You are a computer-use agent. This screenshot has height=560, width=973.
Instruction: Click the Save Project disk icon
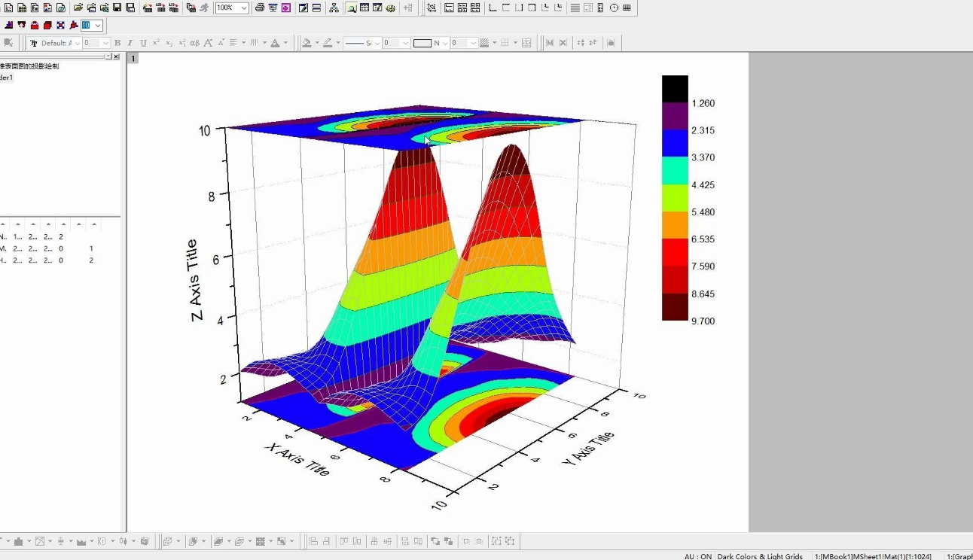point(117,8)
